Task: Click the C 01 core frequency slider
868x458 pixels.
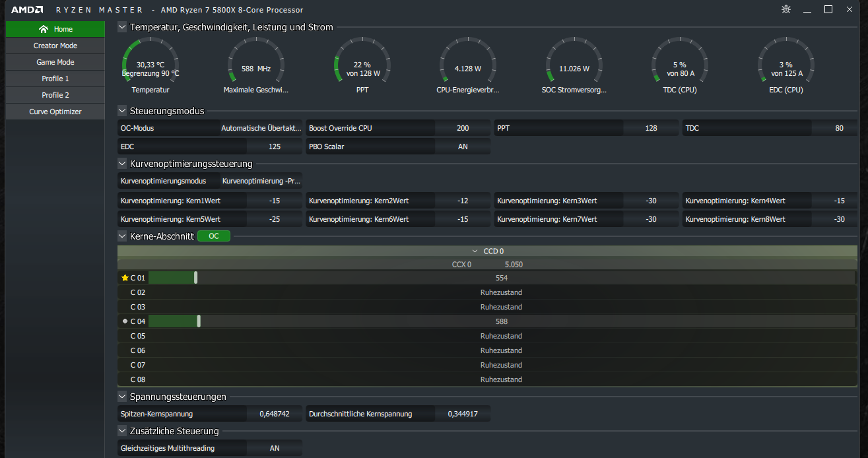Action: (x=502, y=278)
